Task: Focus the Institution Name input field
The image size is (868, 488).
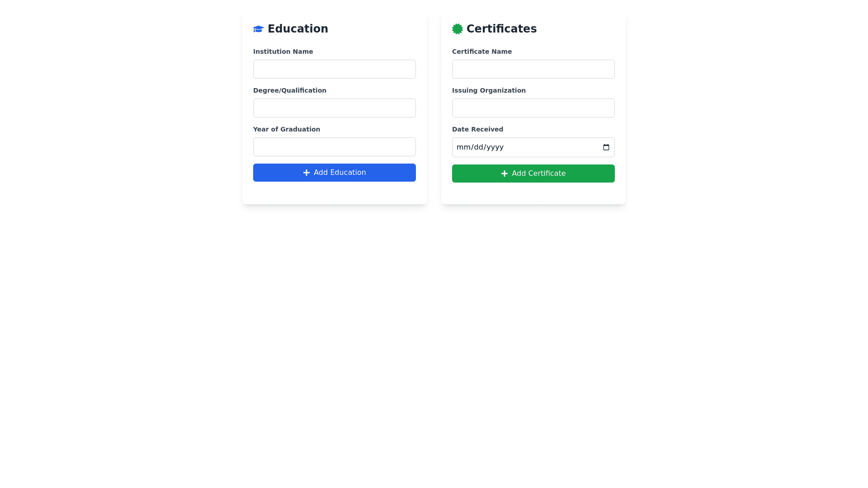Action: click(334, 69)
